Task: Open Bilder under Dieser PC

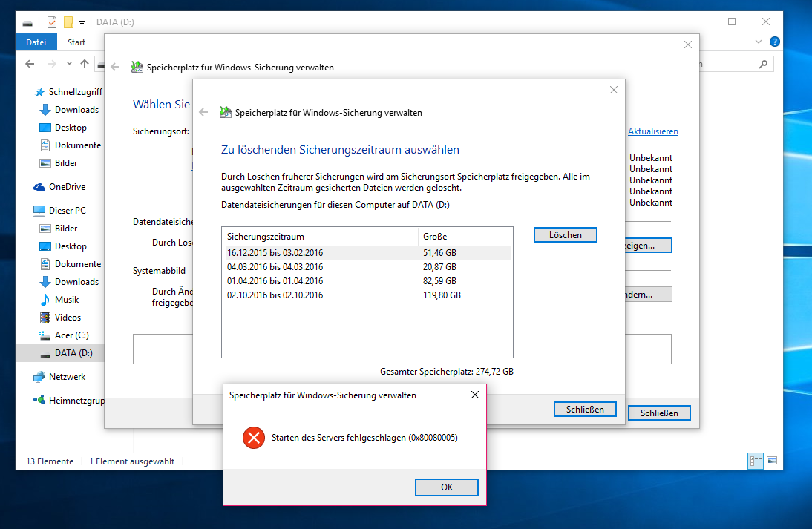Action: click(x=59, y=229)
